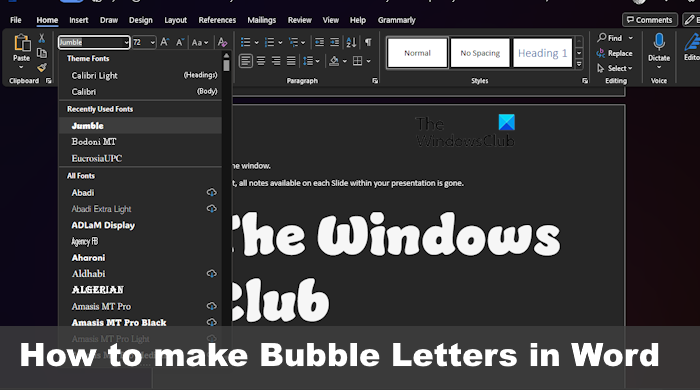This screenshot has height=390, width=700.
Task: Align text left
Action: 246,61
